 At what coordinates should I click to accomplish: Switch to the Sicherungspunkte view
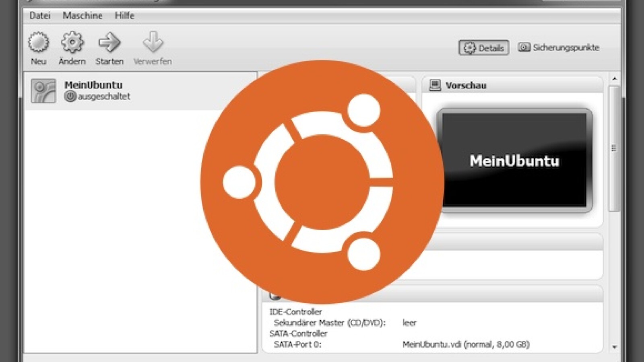[559, 48]
